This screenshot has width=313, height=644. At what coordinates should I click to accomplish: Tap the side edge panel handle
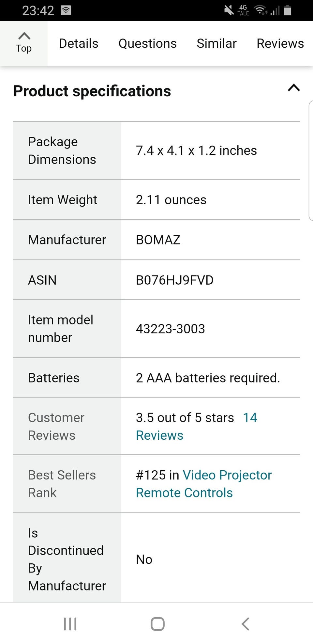[x=310, y=161]
